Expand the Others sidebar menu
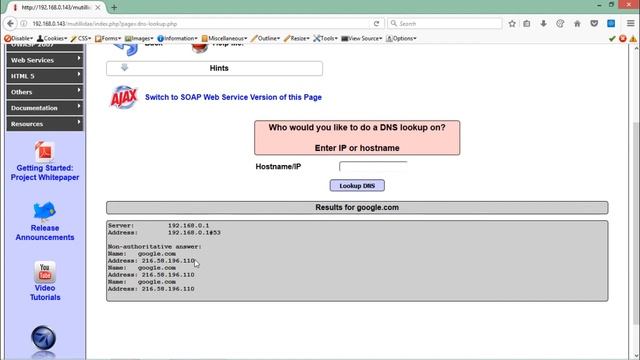The width and height of the screenshot is (640, 360). (44, 92)
